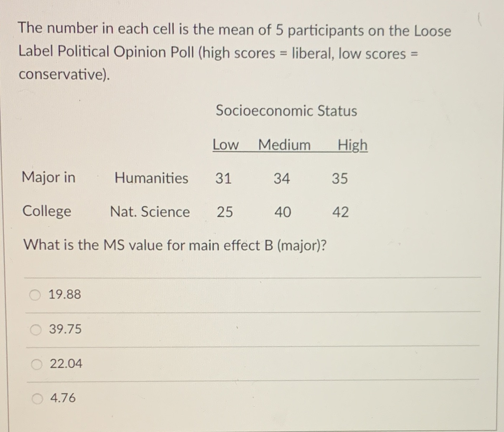Click the Nat. Science row label
Screen dimensions: 504x432
coord(150,212)
